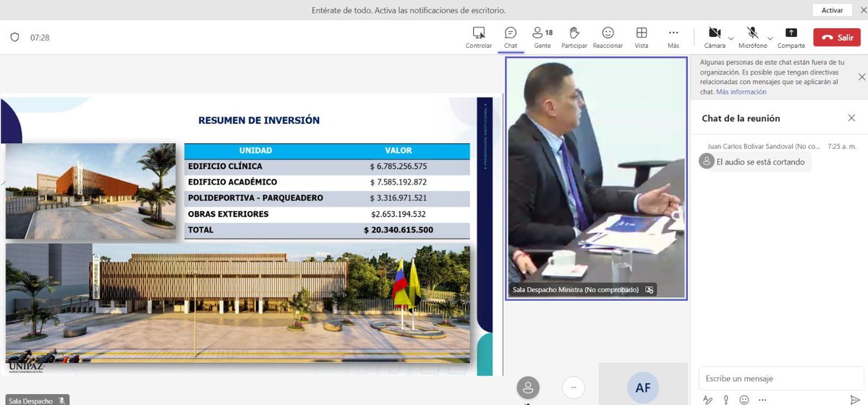Click the TOTAL value $ 20.340.615.500
Image resolution: width=868 pixels, height=405 pixels.
point(399,230)
